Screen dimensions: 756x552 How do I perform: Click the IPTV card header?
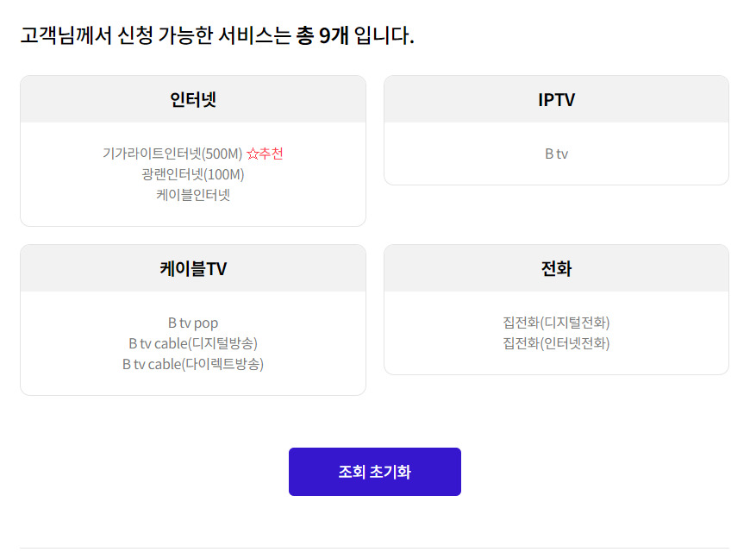(x=556, y=99)
